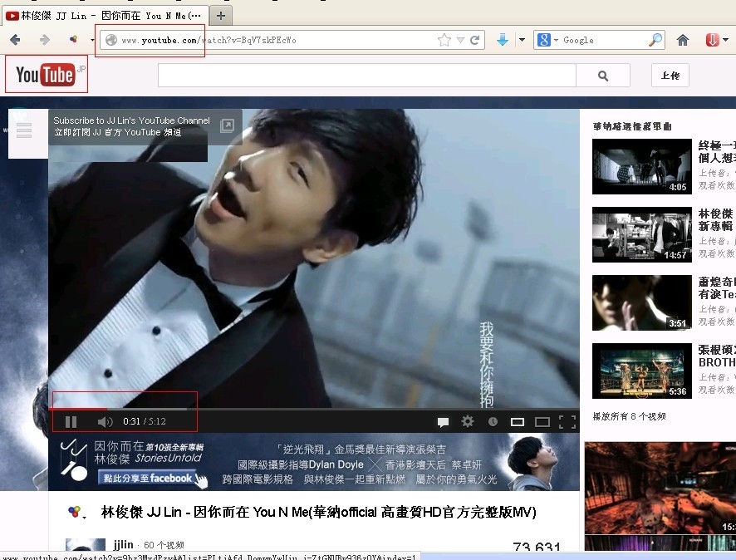Switch player to large theater size
736x560 pixels.
pos(542,422)
